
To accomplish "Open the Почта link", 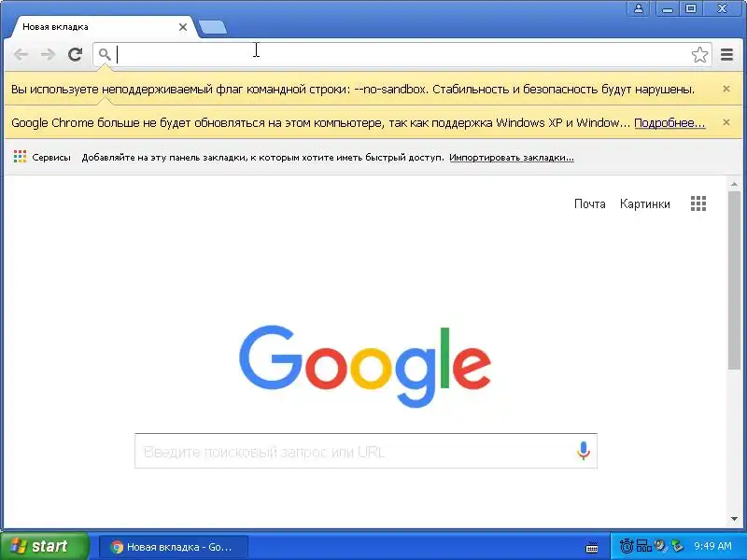I will click(x=590, y=203).
